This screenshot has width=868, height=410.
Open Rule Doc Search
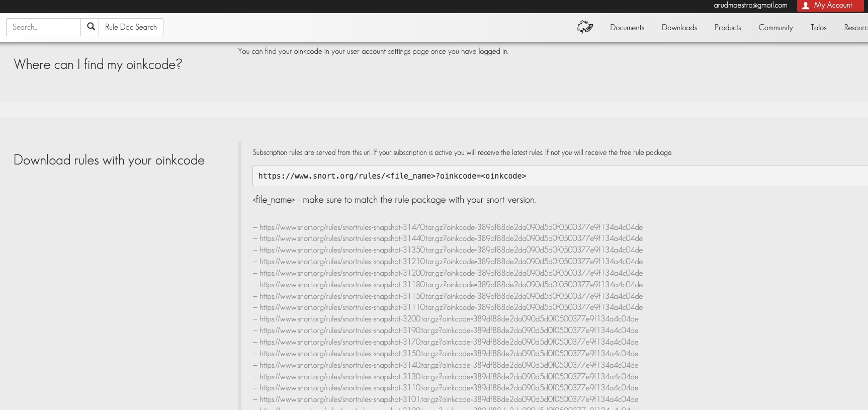point(131,27)
